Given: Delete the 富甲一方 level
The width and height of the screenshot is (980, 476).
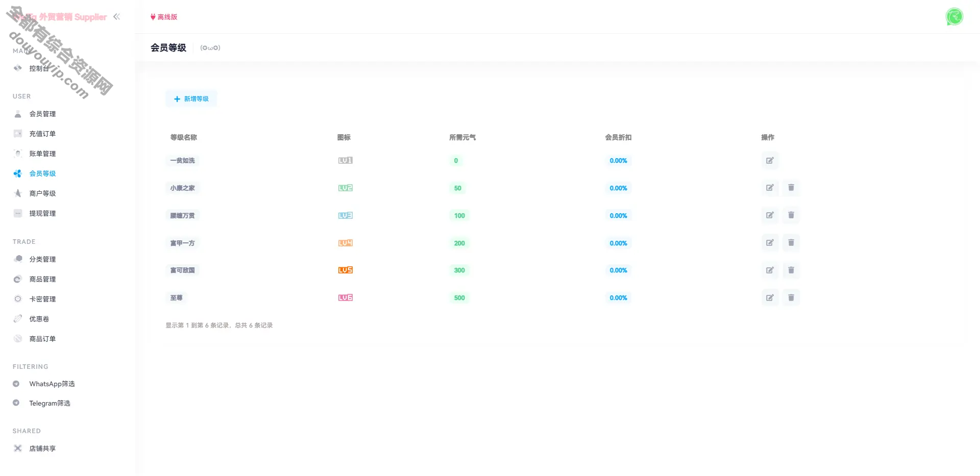Looking at the screenshot, I should click(x=791, y=243).
